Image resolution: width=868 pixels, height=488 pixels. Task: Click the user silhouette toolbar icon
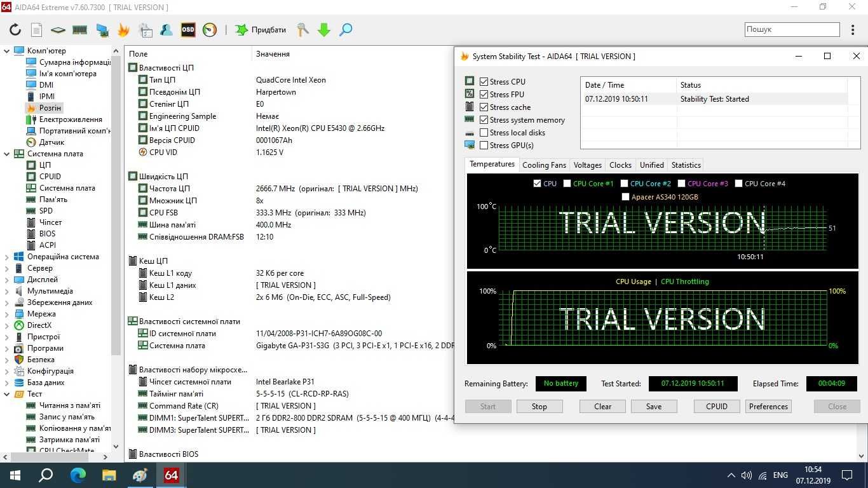[166, 30]
